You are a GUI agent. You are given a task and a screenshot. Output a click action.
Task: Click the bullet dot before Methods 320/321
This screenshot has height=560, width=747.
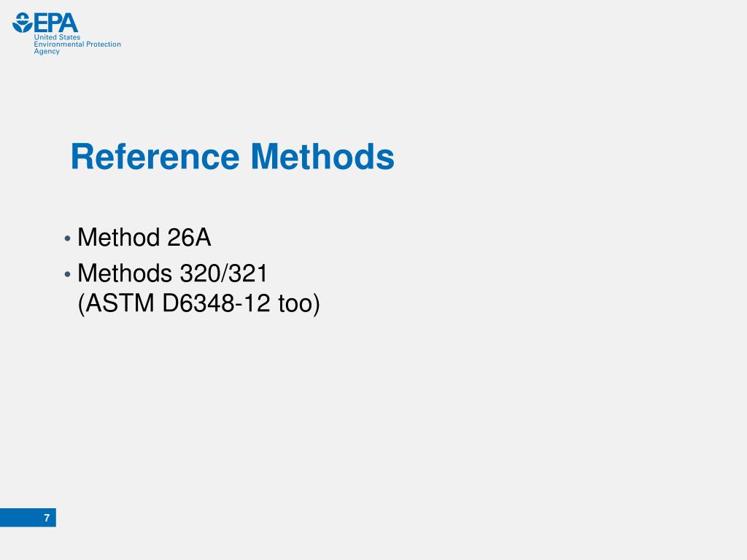[67, 274]
